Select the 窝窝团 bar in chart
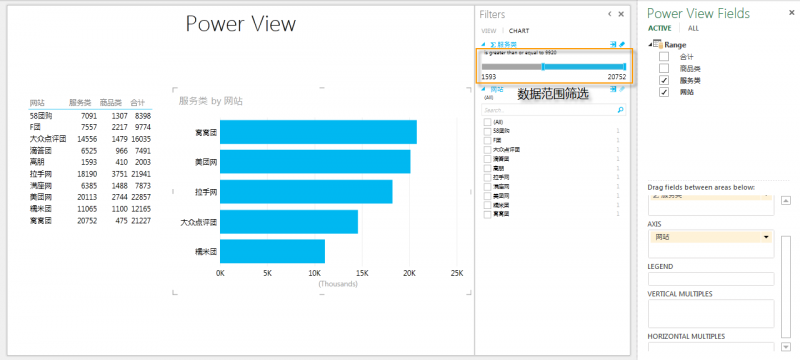This screenshot has width=800, height=360. 318,132
